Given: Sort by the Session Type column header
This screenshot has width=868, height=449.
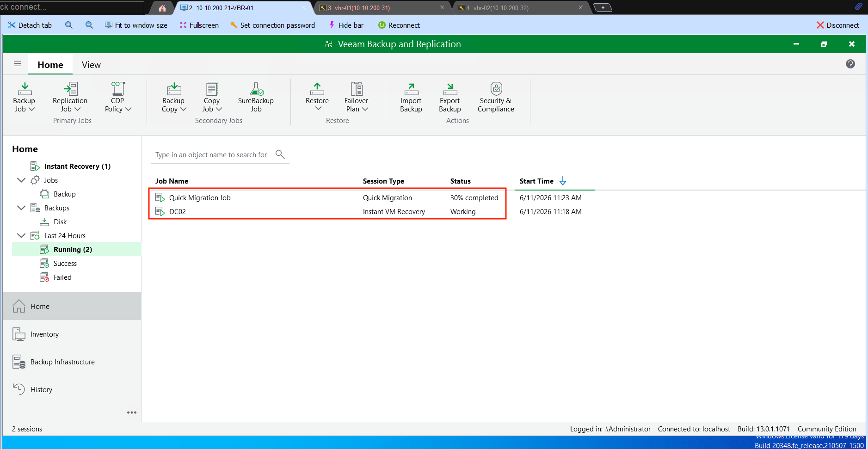Looking at the screenshot, I should coord(383,181).
